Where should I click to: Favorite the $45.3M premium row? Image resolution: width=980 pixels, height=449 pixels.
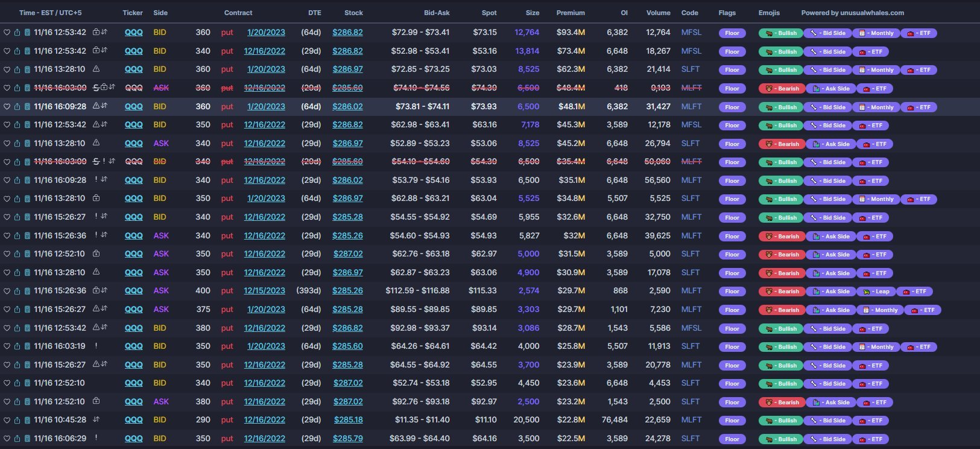7,125
